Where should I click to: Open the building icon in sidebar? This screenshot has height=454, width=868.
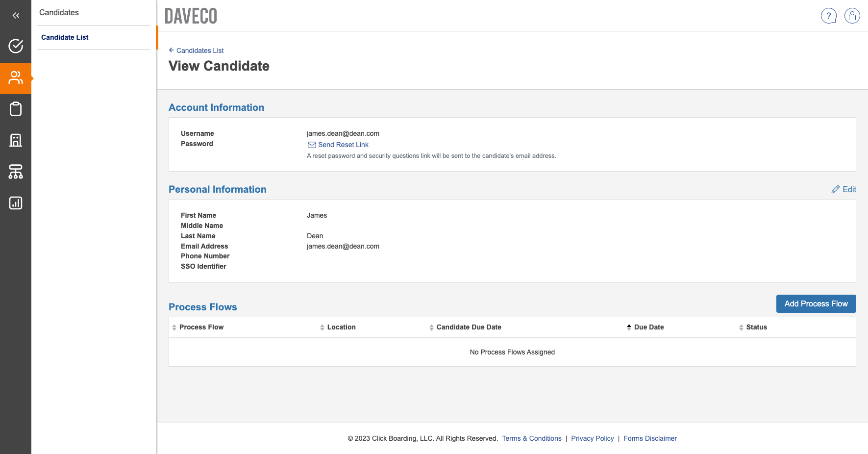point(16,140)
